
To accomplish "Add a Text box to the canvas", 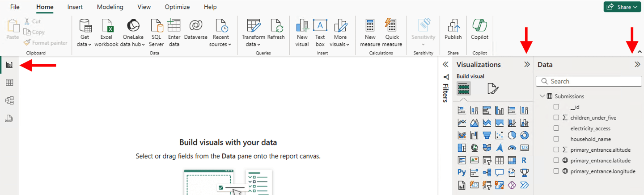I will click(x=320, y=33).
